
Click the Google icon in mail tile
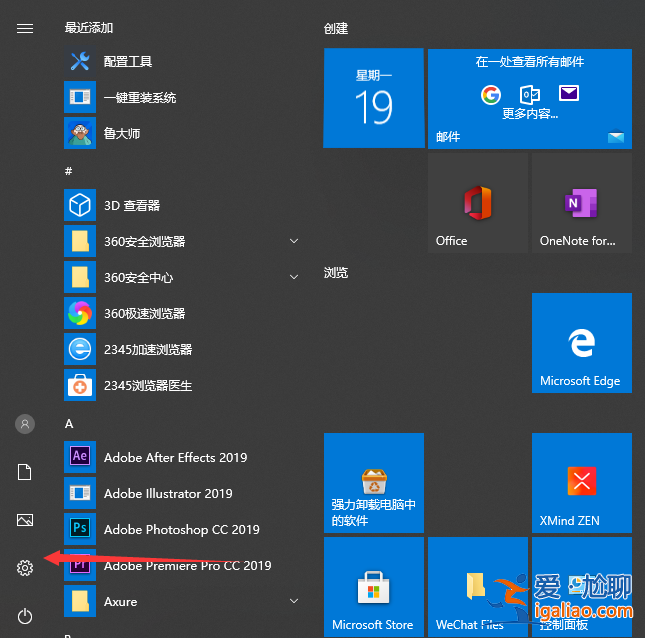(x=491, y=95)
